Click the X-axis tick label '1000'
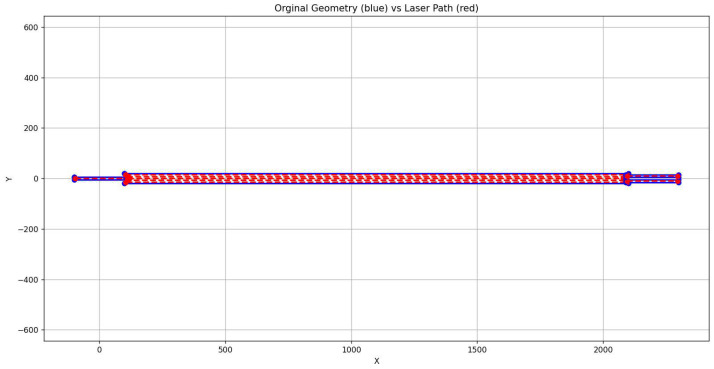This screenshot has width=714, height=369. [351, 350]
